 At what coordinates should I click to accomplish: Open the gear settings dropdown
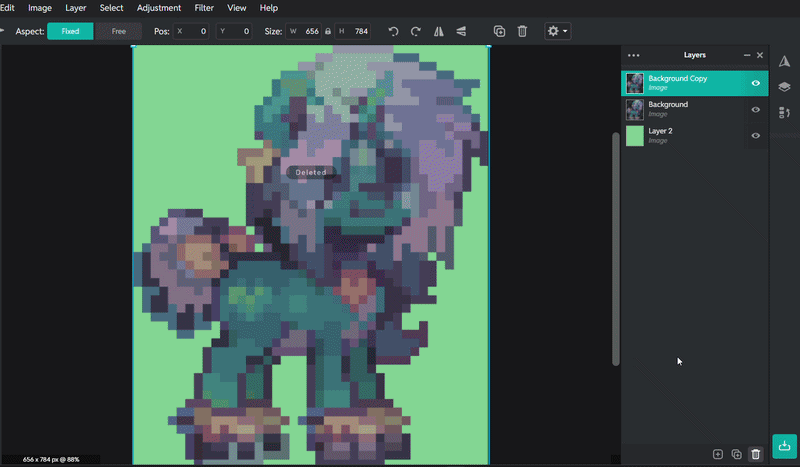(x=558, y=31)
